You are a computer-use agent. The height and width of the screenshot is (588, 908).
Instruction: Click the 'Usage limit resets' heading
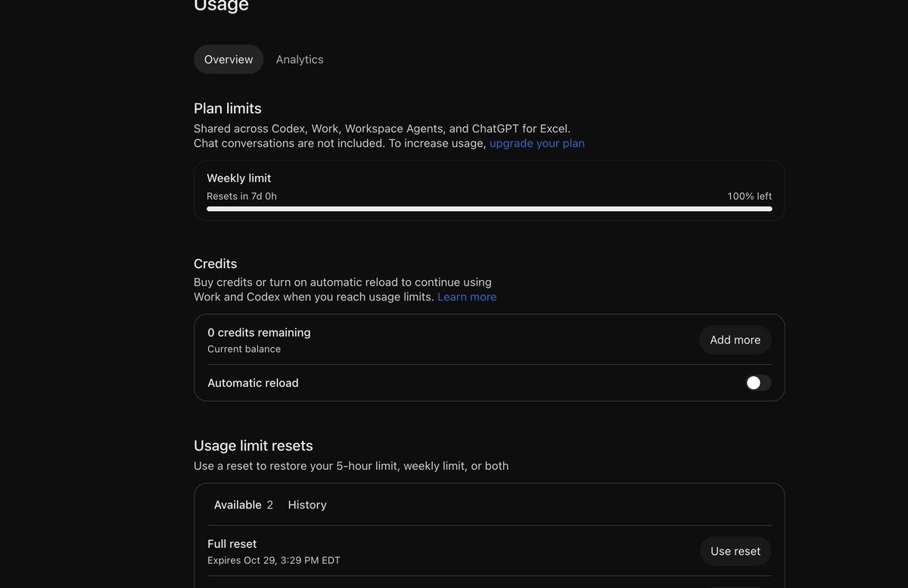[253, 446]
